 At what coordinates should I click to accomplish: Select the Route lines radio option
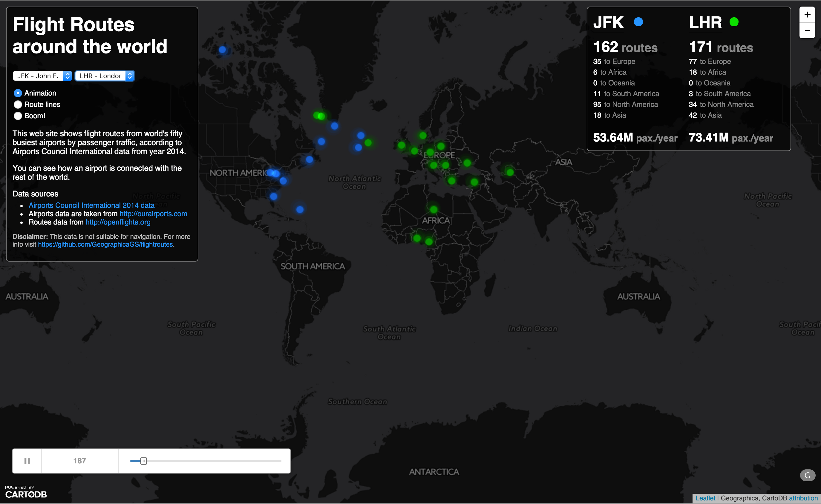pos(18,104)
